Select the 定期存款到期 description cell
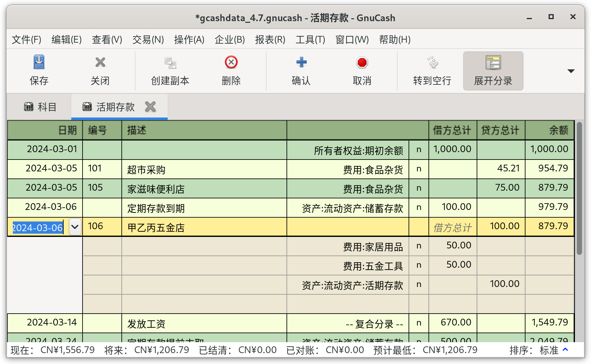The height and width of the screenshot is (364, 591). click(x=204, y=208)
